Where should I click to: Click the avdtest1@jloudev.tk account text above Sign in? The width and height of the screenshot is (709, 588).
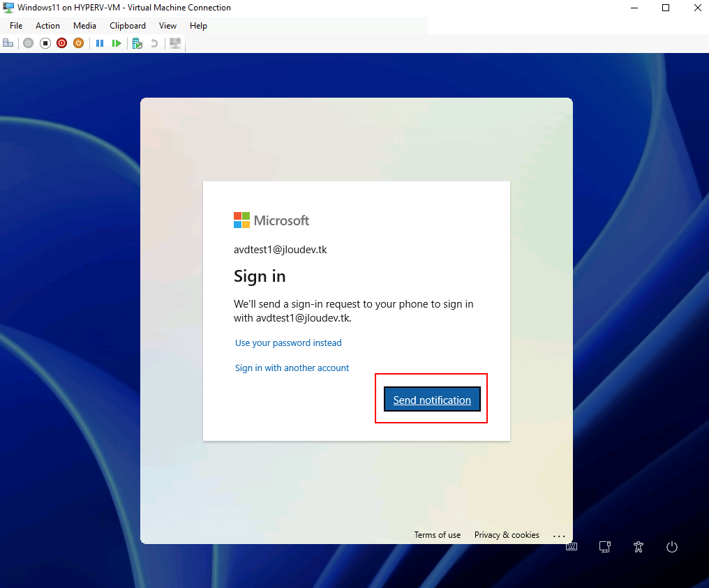[280, 250]
